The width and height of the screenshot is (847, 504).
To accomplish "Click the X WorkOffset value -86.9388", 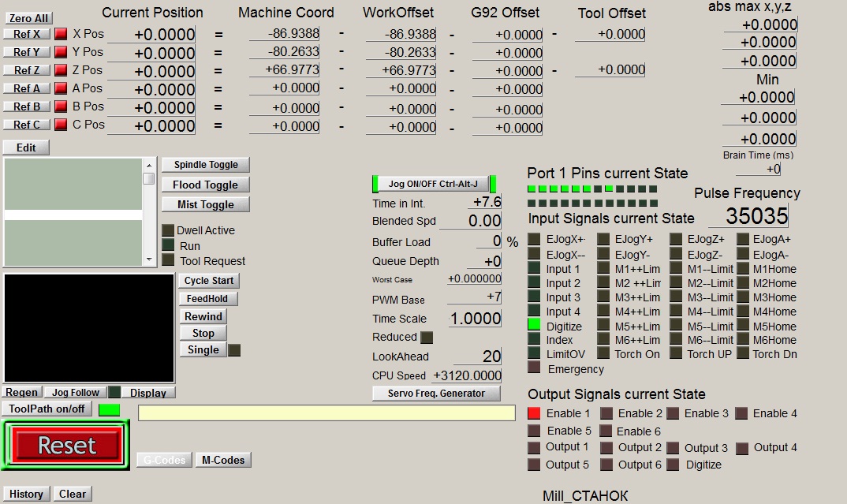I will [401, 34].
